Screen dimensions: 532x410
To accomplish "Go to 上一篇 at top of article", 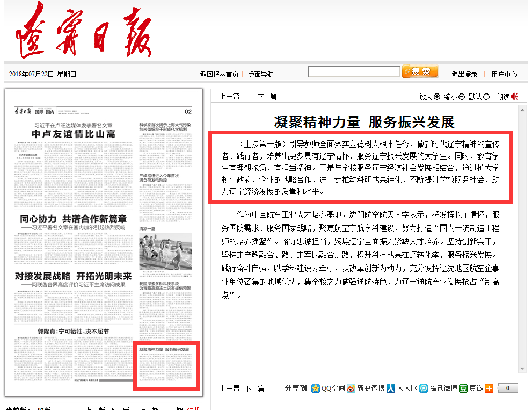I will click(x=229, y=97).
